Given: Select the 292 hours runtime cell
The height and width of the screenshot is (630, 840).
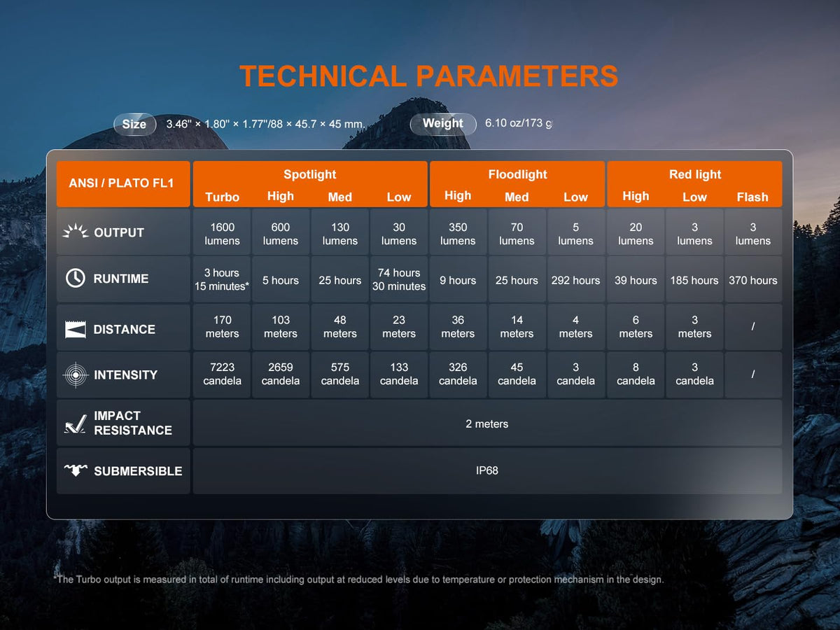Looking at the screenshot, I should (575, 279).
